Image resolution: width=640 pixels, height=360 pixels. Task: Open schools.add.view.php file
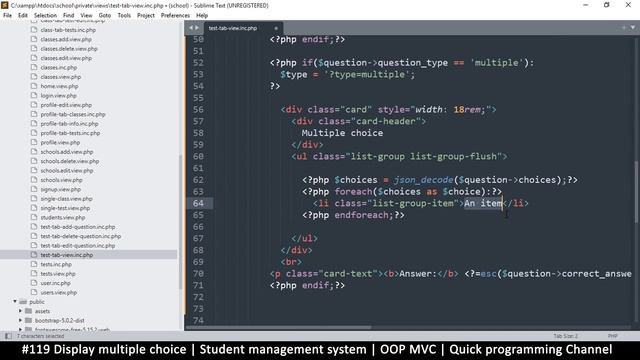point(67,152)
